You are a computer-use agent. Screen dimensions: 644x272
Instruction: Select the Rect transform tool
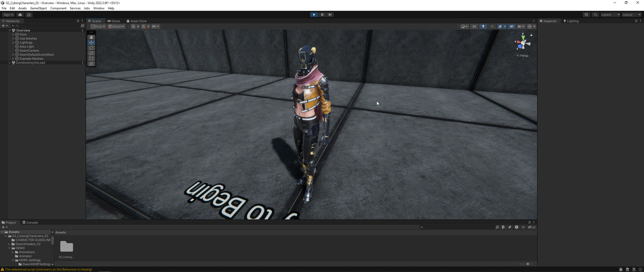click(x=91, y=58)
